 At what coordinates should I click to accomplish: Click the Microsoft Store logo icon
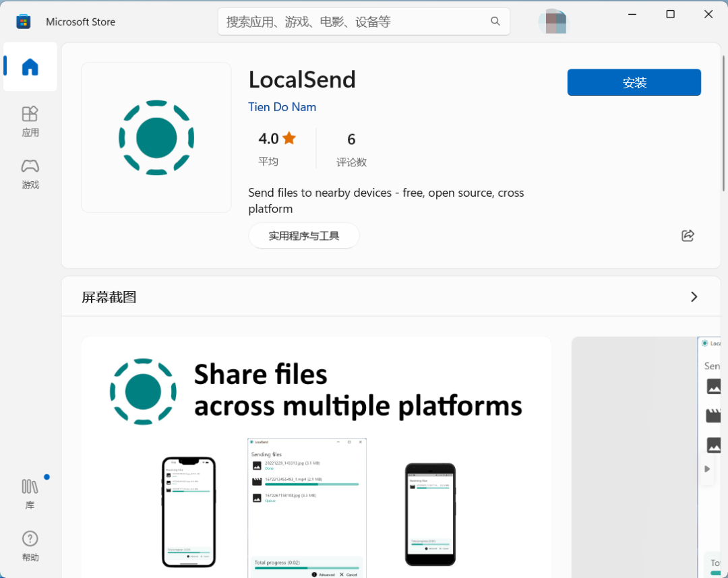24,22
